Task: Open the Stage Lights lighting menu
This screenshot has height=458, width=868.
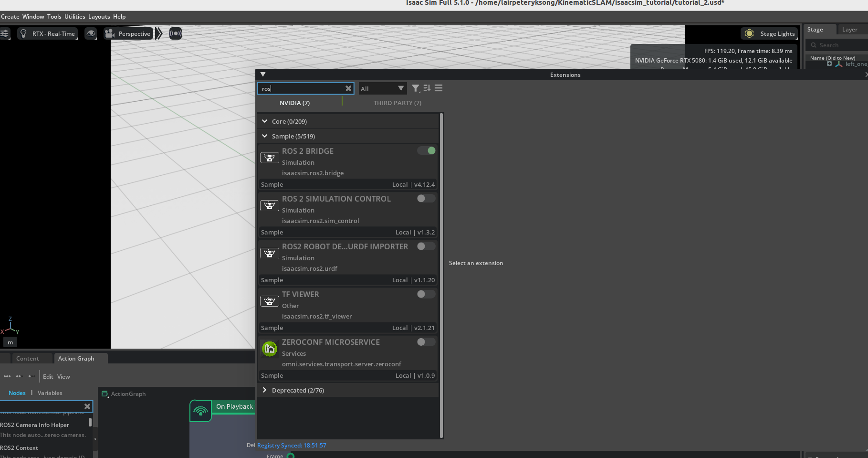Action: [769, 33]
